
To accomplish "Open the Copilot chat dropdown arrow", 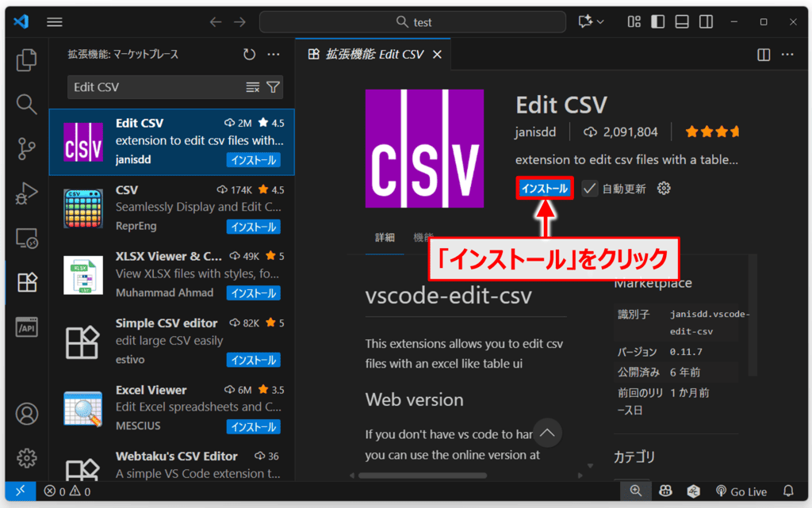I will pyautogui.click(x=600, y=22).
